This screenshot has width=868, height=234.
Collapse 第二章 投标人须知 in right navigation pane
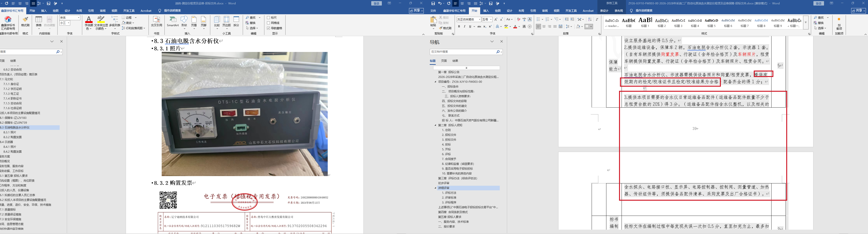click(x=435, y=125)
